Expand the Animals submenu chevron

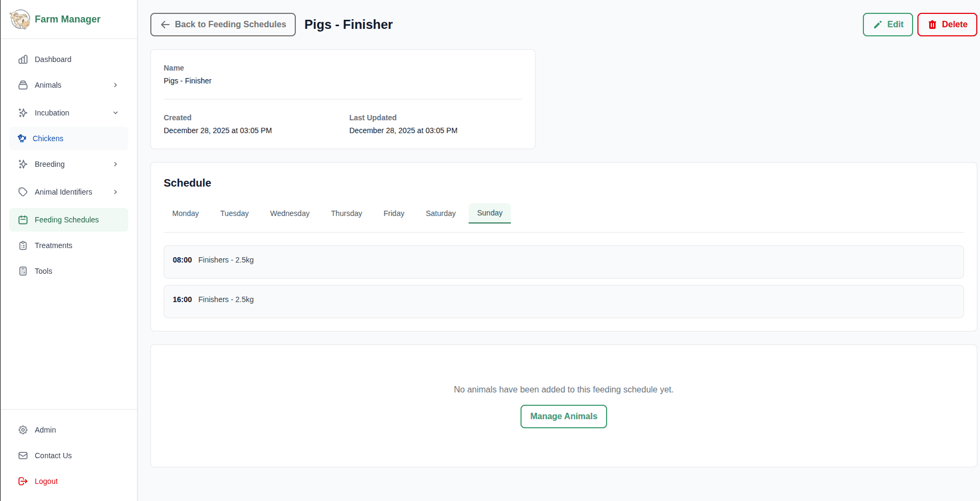click(x=116, y=85)
